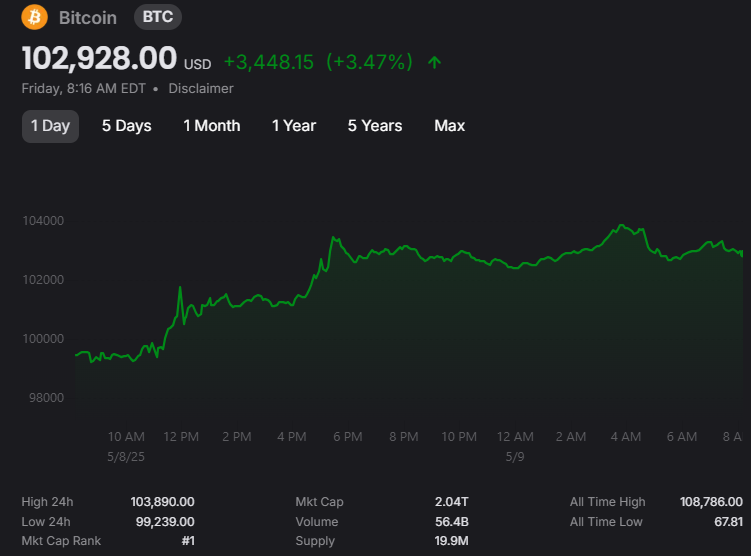Switch to the 5 Days range
Screen dimensions: 751x556
click(x=126, y=126)
